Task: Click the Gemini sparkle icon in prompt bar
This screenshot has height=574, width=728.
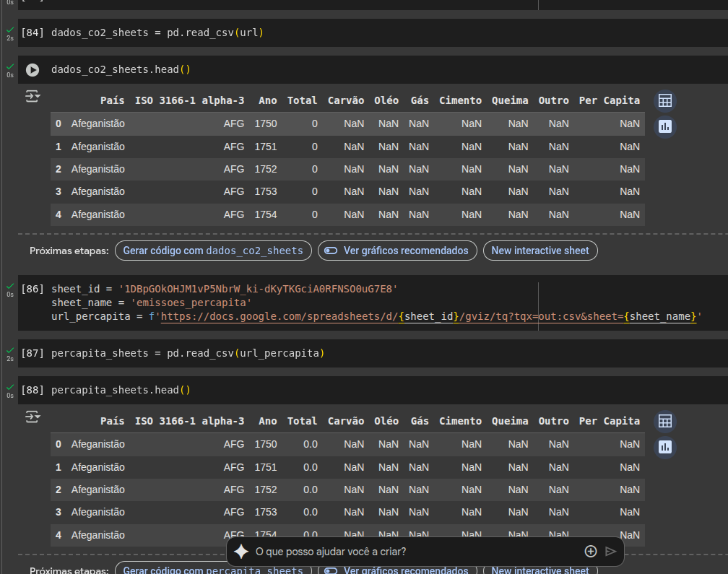Action: 241,552
